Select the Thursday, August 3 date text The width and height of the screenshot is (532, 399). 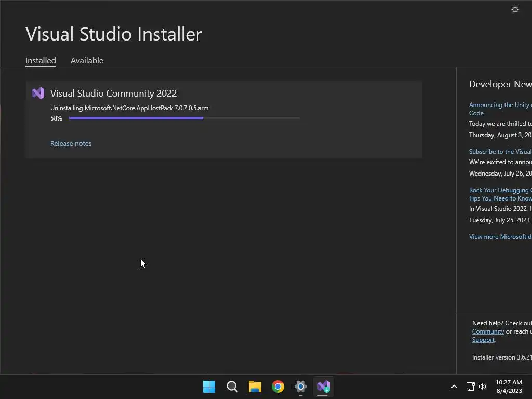[500, 135]
